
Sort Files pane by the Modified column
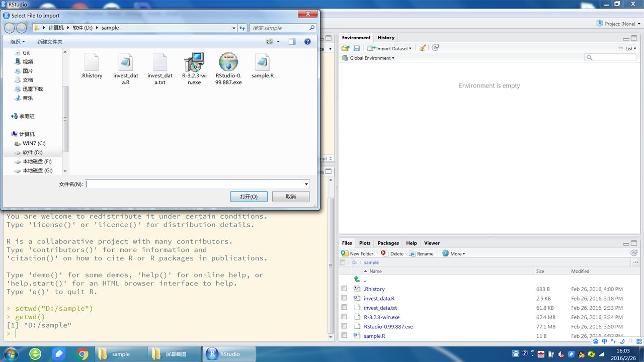point(580,271)
